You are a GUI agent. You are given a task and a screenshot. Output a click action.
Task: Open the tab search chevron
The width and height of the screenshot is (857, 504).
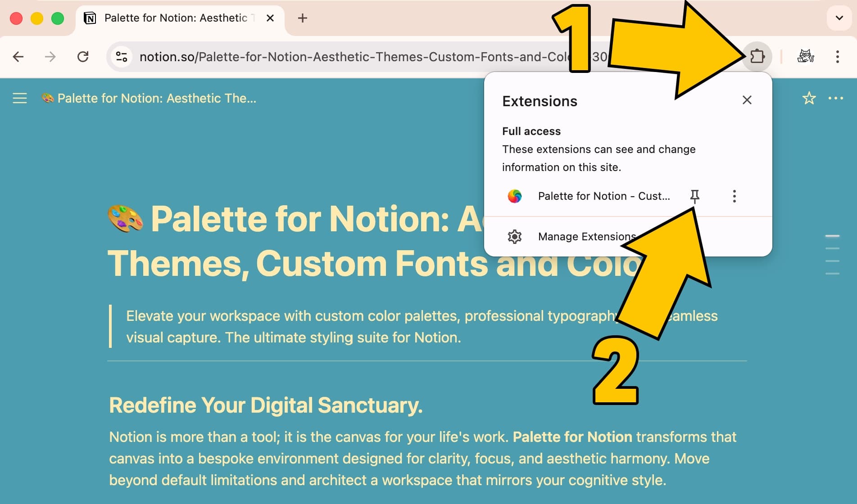(839, 18)
